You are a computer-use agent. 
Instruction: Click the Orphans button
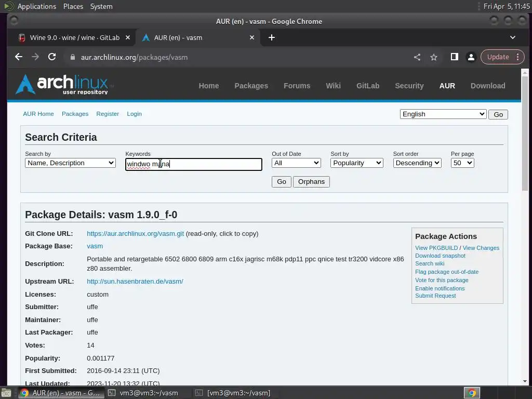pos(311,182)
